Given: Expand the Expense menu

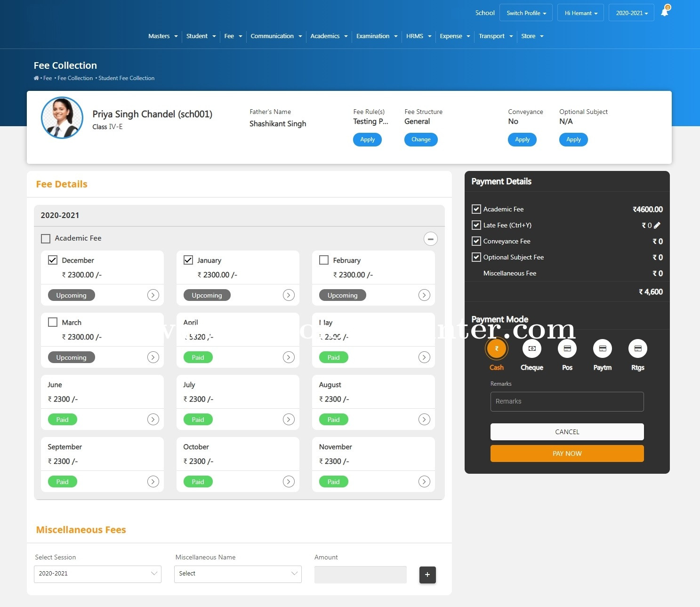Looking at the screenshot, I should (455, 36).
